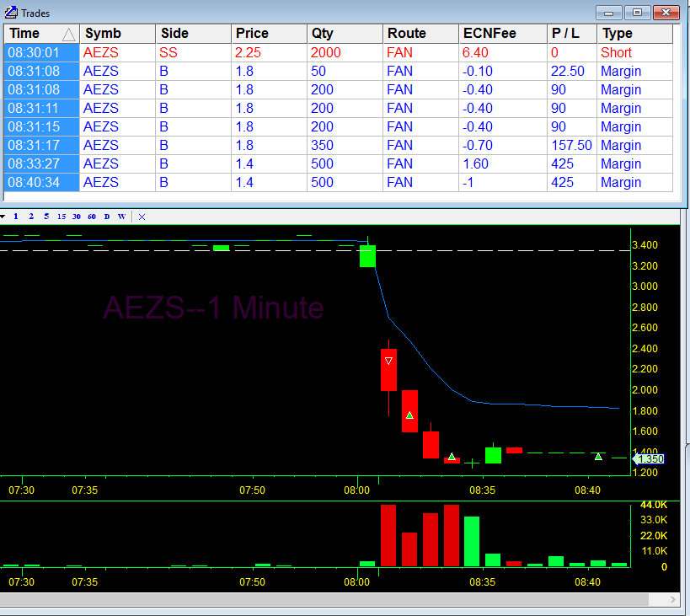Viewport: 690px width, 616px height.
Task: Select the 08:30:01 short sale trade row
Action: (x=338, y=52)
